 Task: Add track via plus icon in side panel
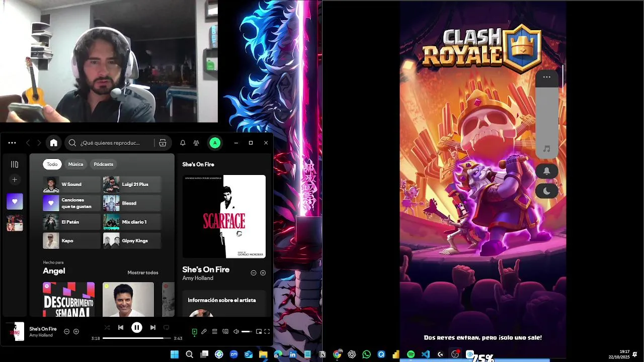click(263, 273)
